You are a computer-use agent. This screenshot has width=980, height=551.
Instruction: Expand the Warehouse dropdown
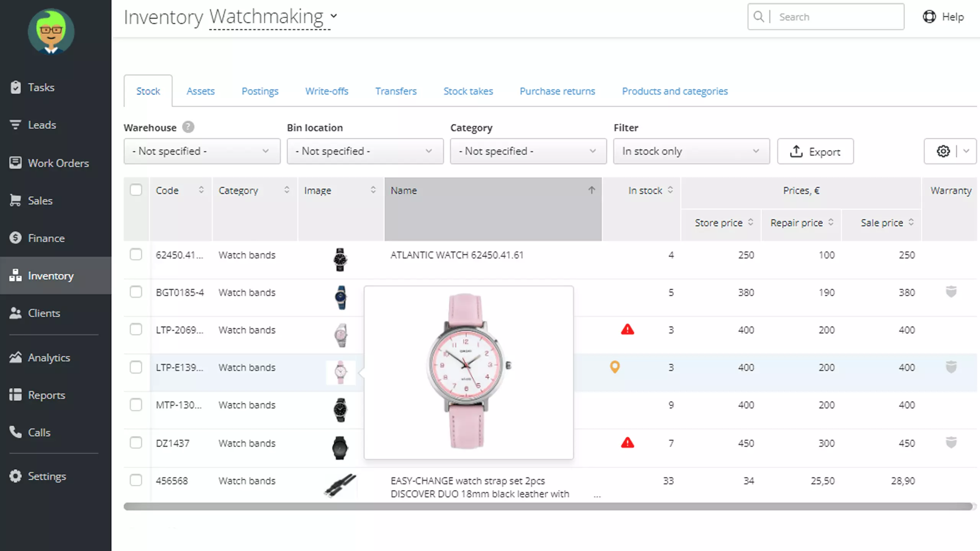point(202,151)
